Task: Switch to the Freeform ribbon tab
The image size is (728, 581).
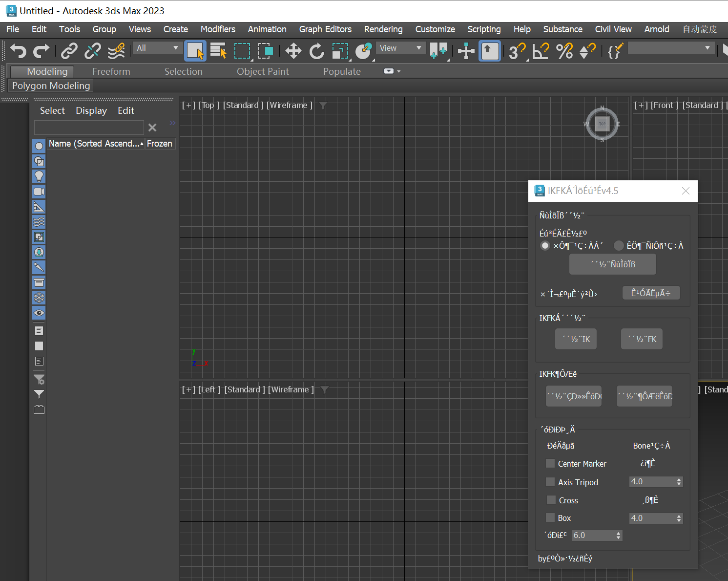Action: pos(111,71)
